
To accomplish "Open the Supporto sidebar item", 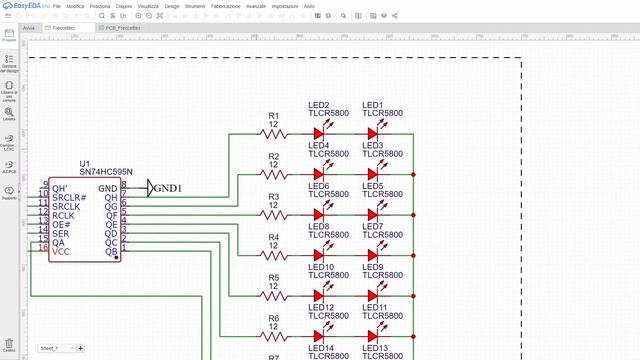I will pyautogui.click(x=9, y=193).
